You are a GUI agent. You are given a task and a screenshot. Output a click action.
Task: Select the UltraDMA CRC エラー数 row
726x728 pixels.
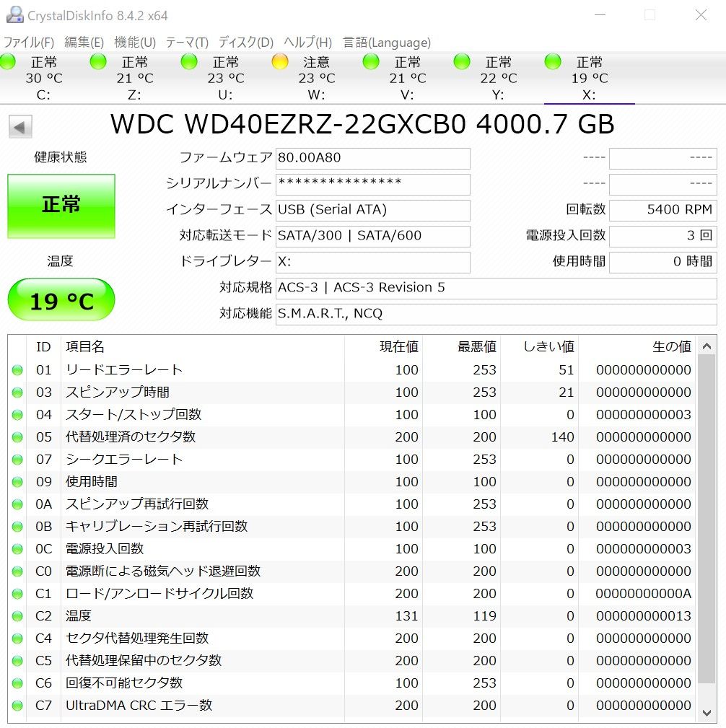352,706
